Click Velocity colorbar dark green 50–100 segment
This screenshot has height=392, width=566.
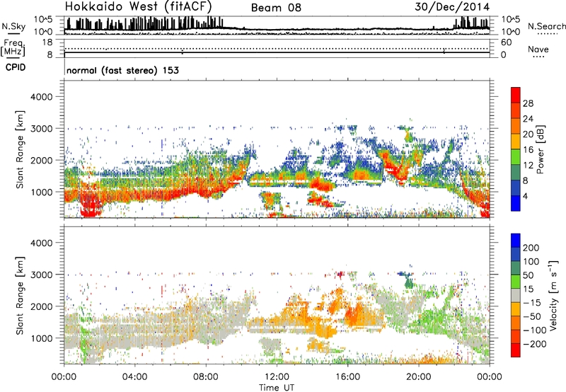pyautogui.click(x=516, y=268)
